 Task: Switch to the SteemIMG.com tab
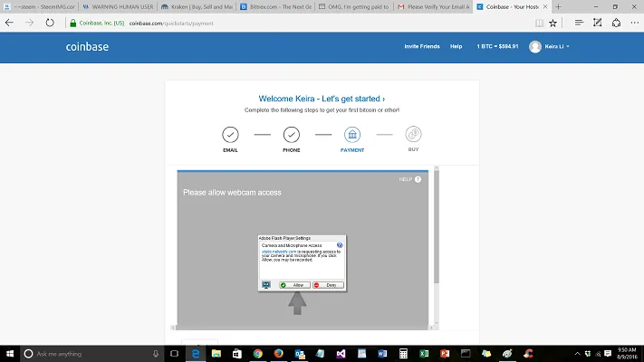tap(40, 7)
